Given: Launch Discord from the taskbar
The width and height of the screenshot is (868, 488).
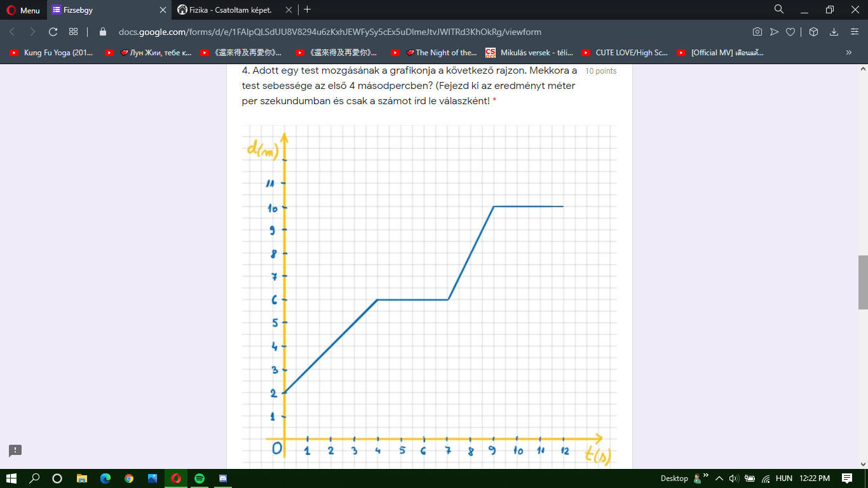Looking at the screenshot, I should pos(222,478).
